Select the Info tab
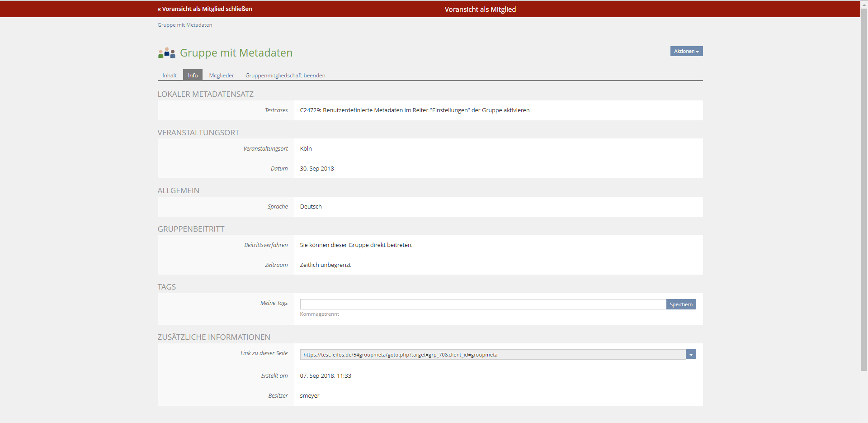Image resolution: width=868 pixels, height=423 pixels. click(193, 76)
